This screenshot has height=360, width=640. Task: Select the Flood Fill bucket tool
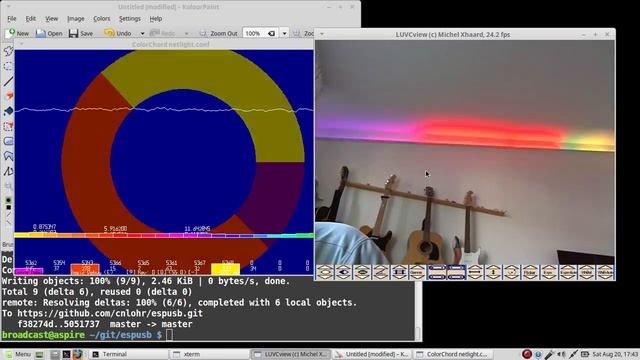coord(8,111)
